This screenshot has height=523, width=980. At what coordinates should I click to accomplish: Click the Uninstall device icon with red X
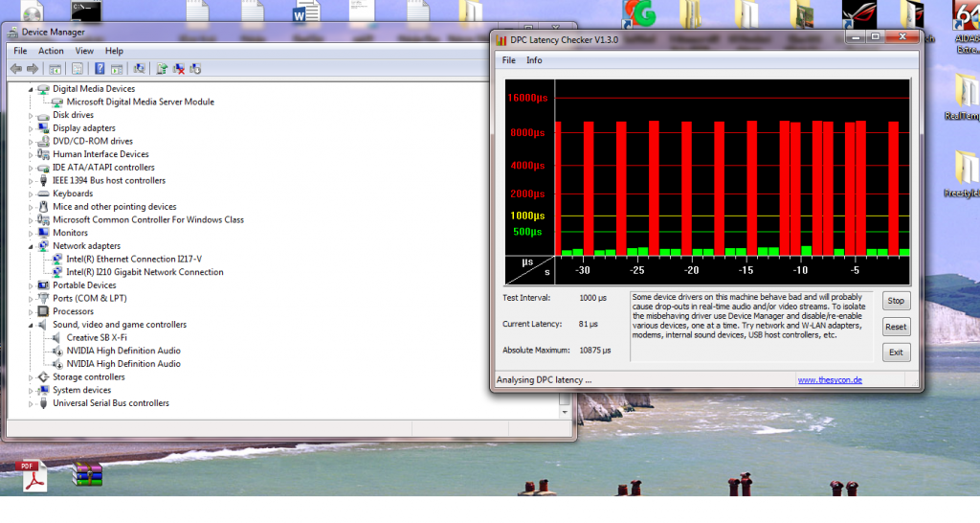pyautogui.click(x=179, y=69)
